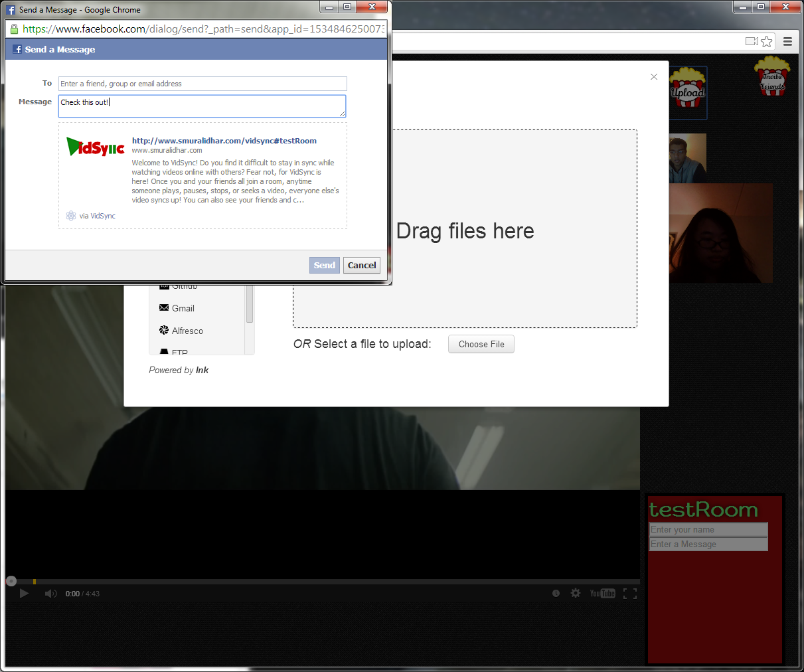The image size is (804, 672).
Task: Open the vidsync#testRoom link preview title
Action: point(224,141)
